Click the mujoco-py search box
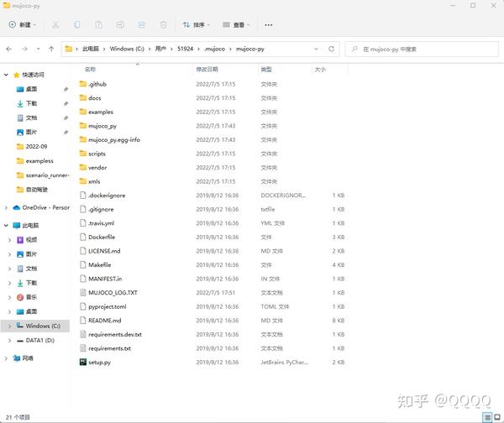This screenshot has height=423, width=504. tap(422, 50)
